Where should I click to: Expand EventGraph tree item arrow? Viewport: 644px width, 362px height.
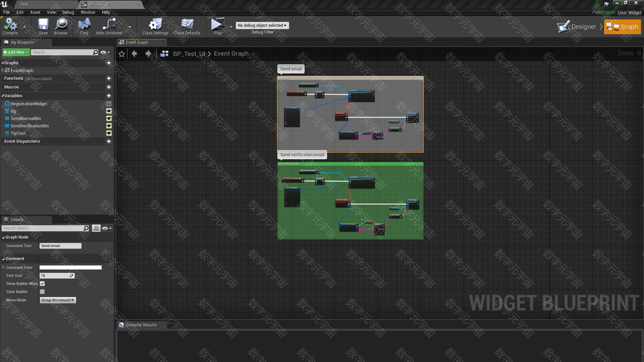3,70
